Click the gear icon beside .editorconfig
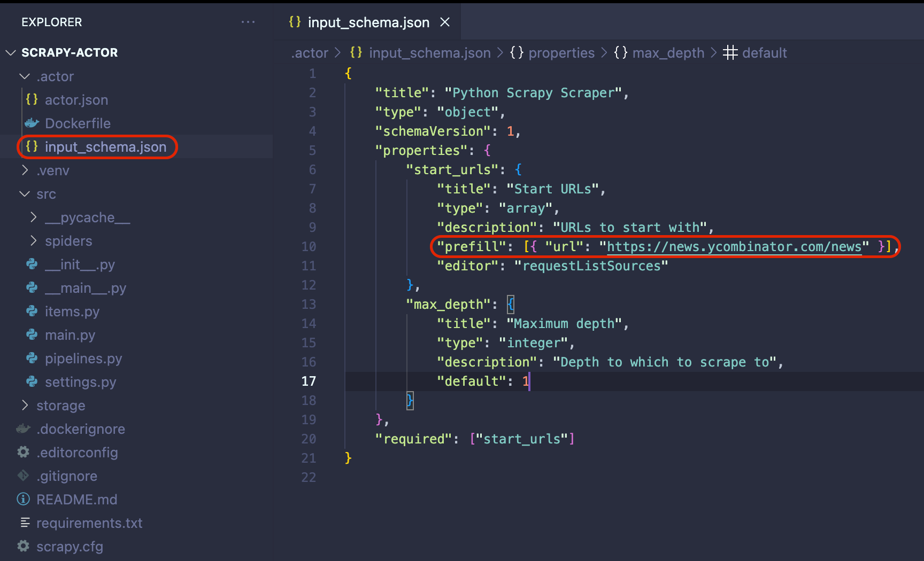Image resolution: width=924 pixels, height=561 pixels. coord(22,452)
